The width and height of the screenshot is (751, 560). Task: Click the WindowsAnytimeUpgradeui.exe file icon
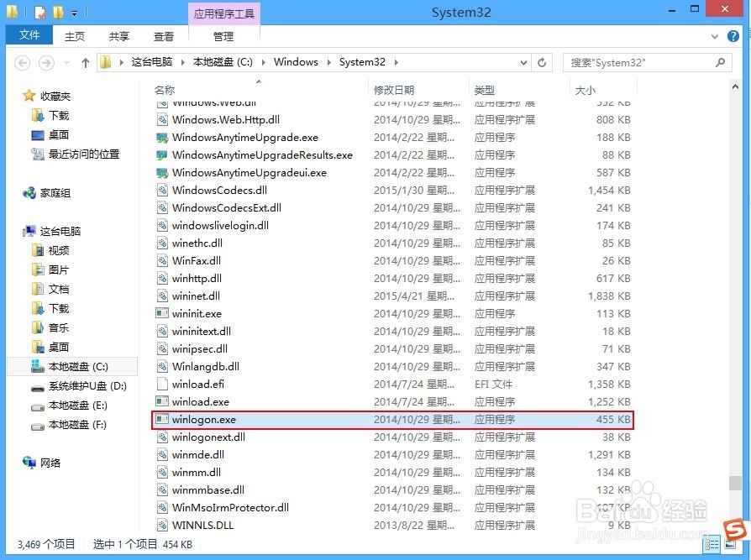[x=162, y=173]
